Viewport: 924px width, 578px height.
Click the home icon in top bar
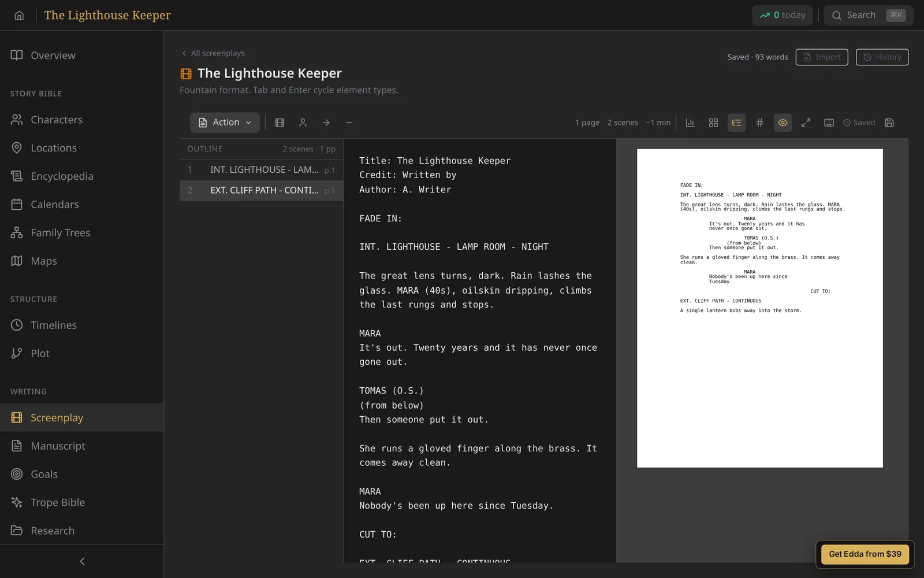click(x=19, y=16)
